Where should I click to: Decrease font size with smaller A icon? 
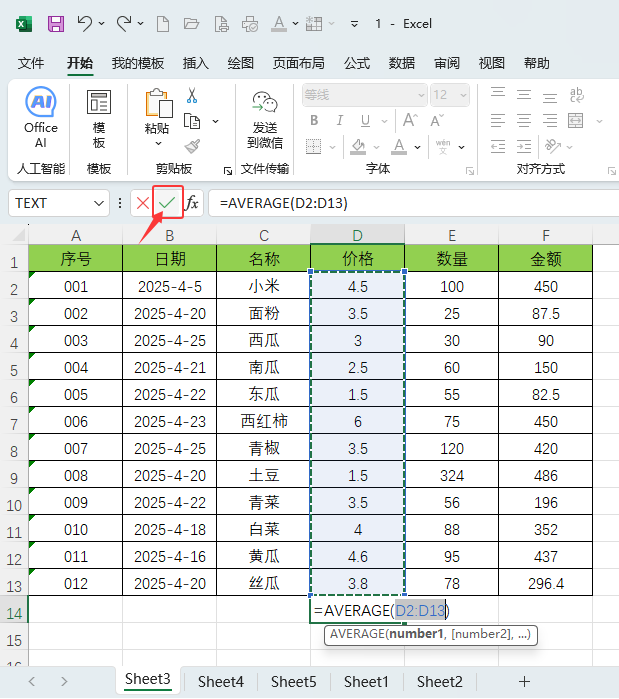click(437, 120)
